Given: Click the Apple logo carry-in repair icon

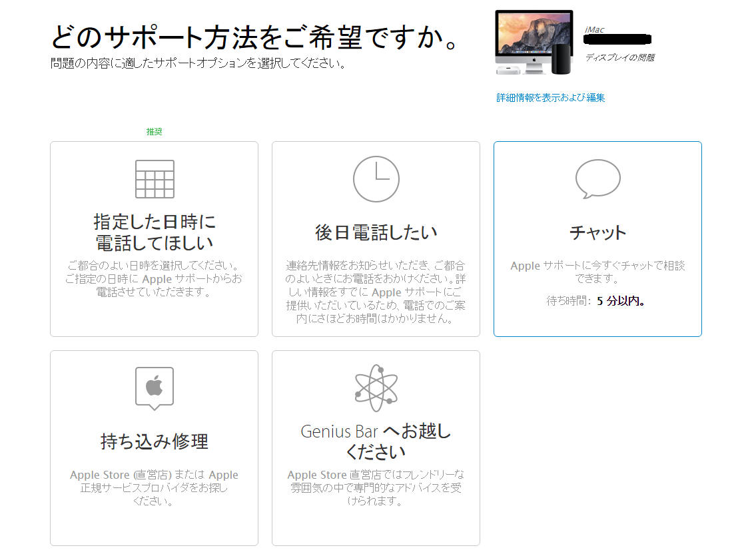Looking at the screenshot, I should click(155, 388).
